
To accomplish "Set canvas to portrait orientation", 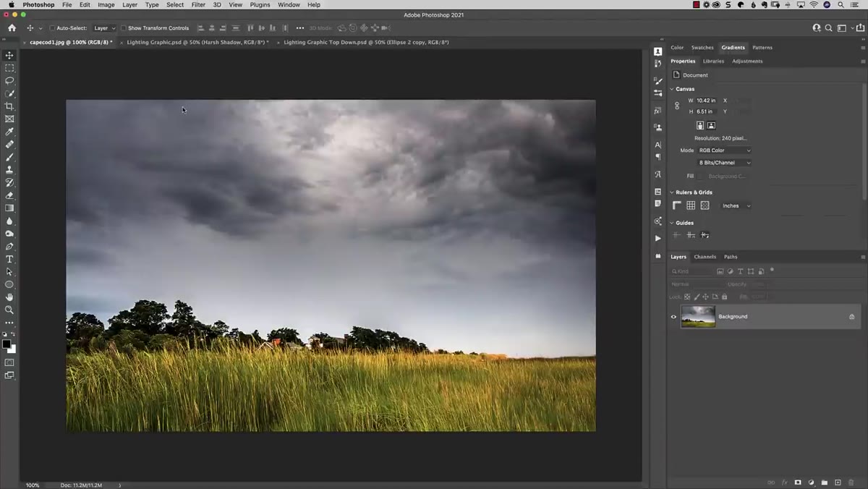I will (700, 125).
